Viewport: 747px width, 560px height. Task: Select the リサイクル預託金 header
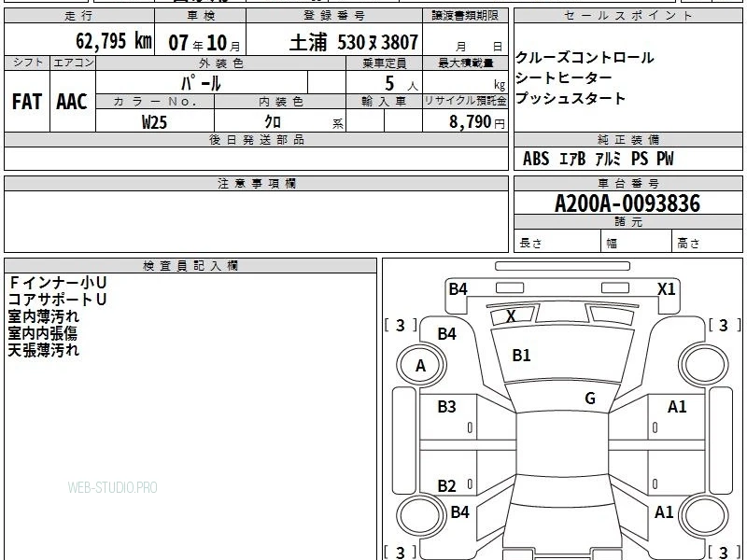[465, 101]
